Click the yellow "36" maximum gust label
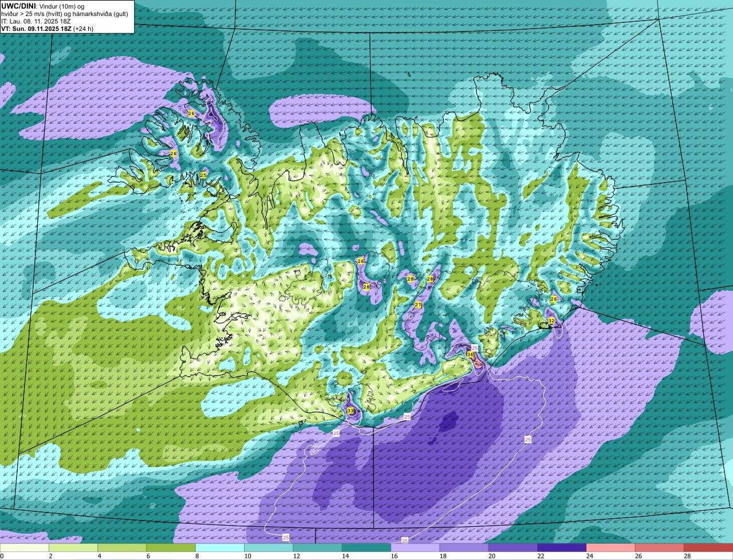The image size is (733, 560). [470, 354]
